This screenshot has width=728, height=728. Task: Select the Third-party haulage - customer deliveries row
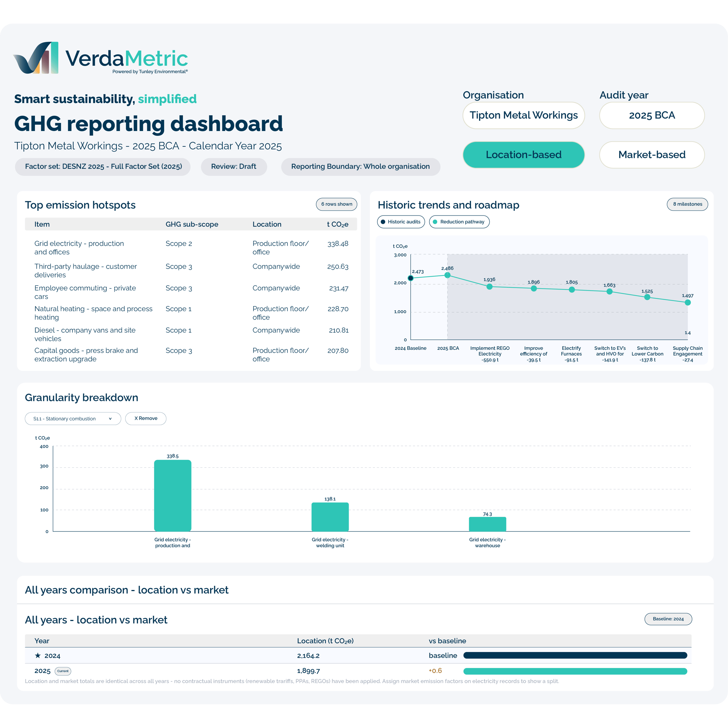point(191,270)
